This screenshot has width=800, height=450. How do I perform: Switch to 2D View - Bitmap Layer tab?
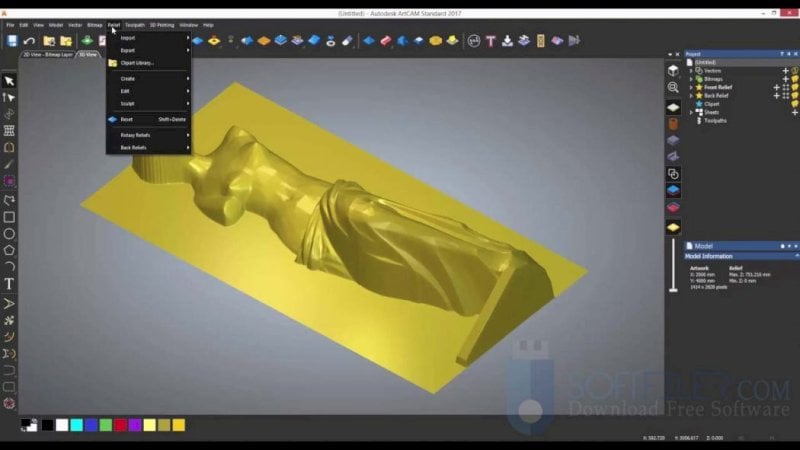(x=48, y=54)
